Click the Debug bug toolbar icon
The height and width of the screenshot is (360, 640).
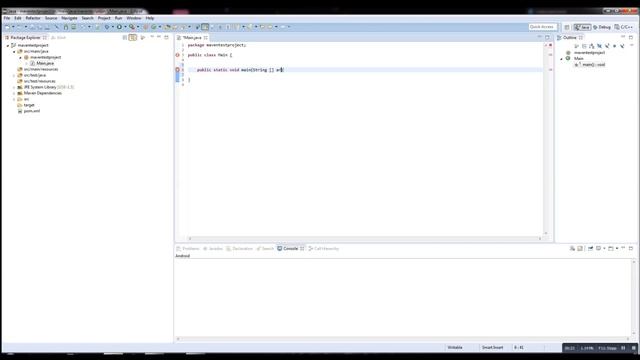pos(107,27)
